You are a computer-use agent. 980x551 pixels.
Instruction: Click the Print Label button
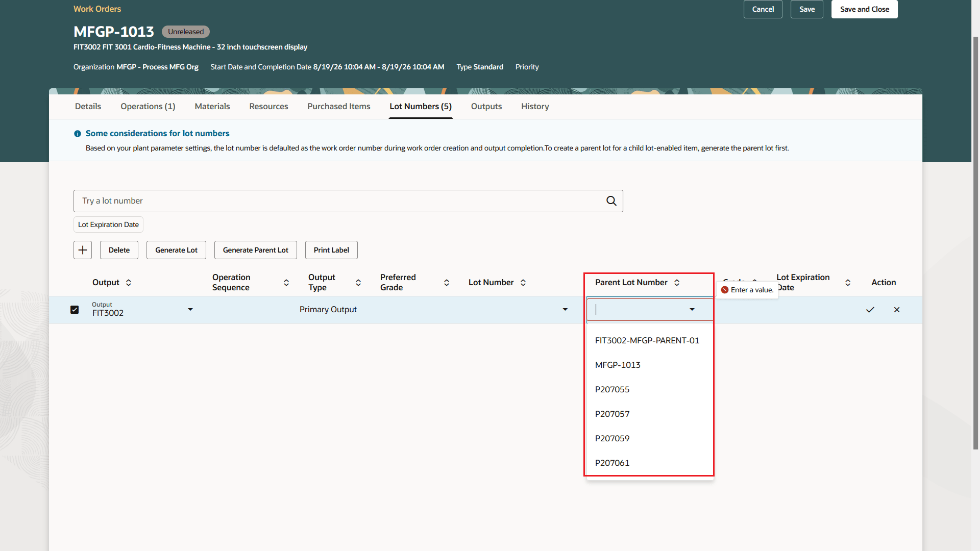331,250
